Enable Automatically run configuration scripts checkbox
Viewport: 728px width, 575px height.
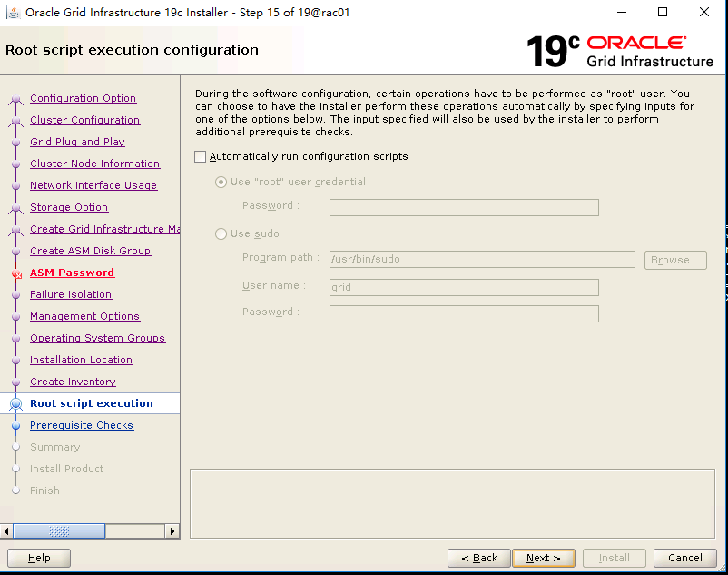coord(200,156)
